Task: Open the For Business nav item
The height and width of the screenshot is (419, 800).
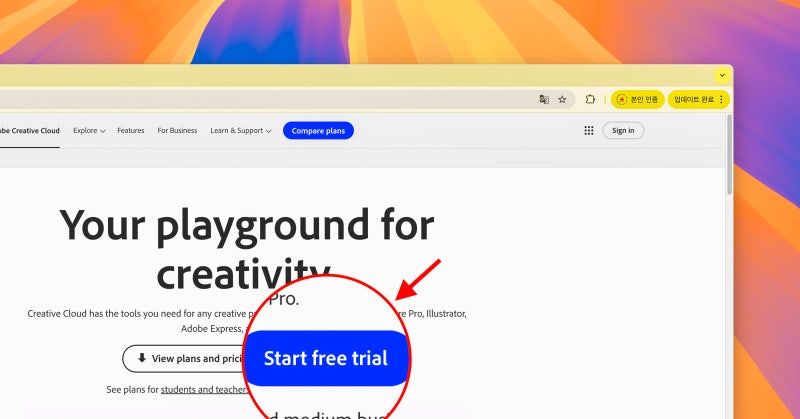Action: tap(177, 131)
